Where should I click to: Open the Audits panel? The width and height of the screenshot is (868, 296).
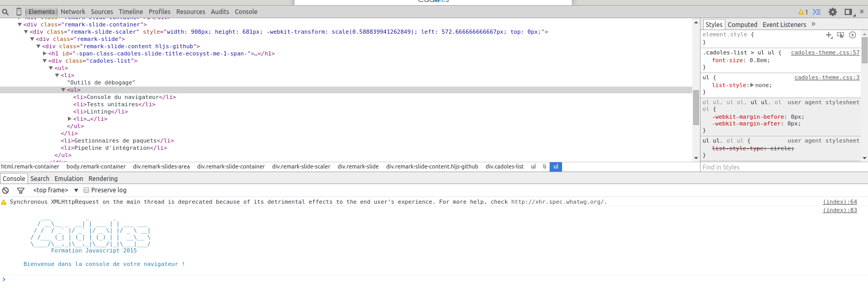pos(220,11)
